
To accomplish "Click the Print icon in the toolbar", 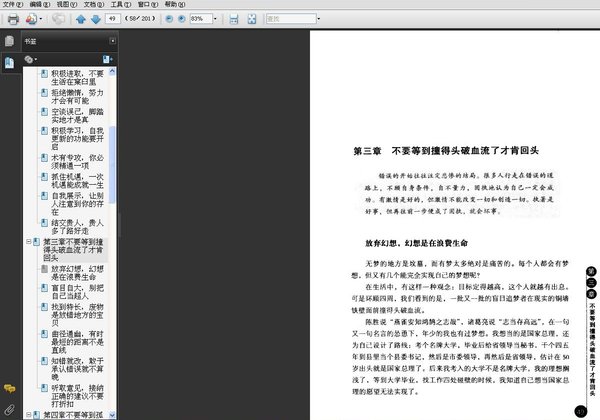I will (13, 19).
